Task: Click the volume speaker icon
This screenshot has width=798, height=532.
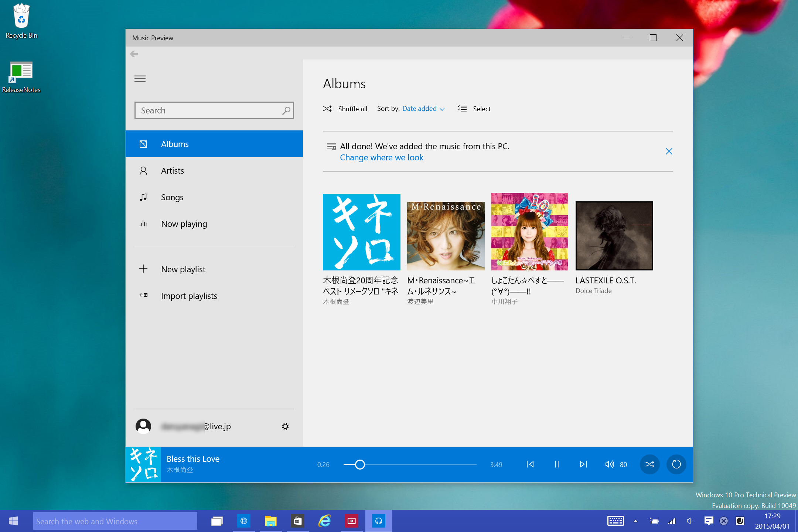Action: [609, 464]
